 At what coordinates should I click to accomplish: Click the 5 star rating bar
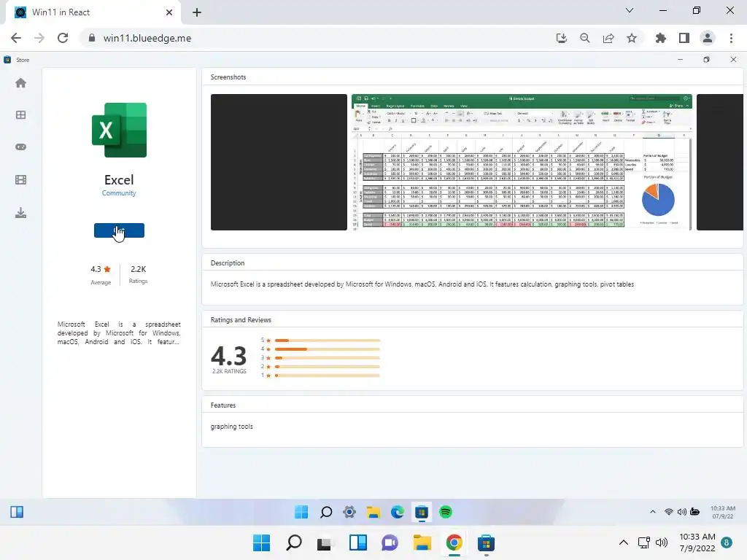click(x=328, y=341)
